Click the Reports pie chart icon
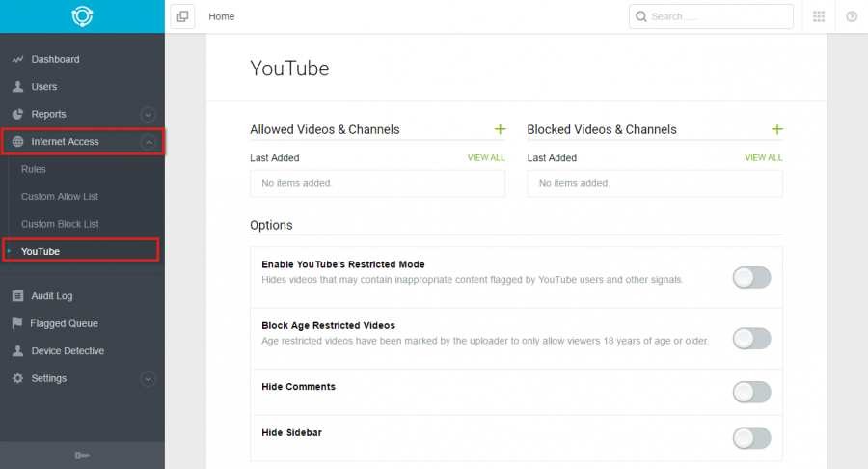 (x=17, y=114)
